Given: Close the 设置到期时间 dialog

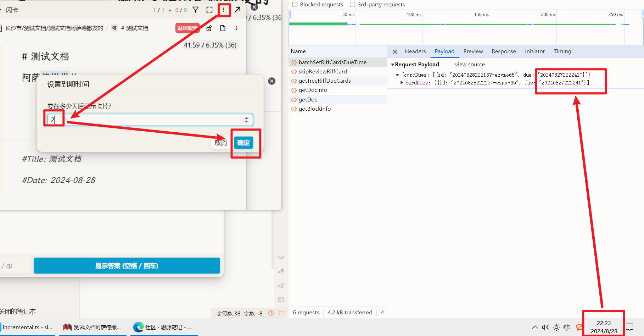Looking at the screenshot, I should coord(272,81).
